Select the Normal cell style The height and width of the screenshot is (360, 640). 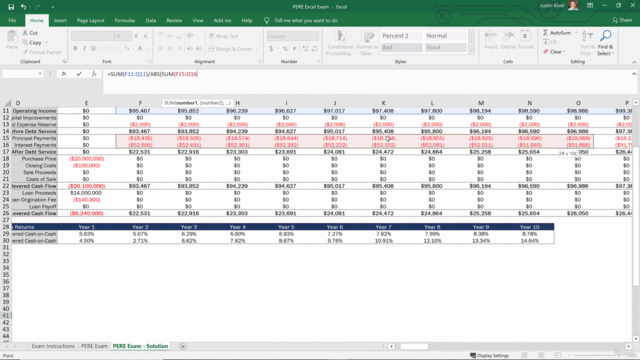pyautogui.click(x=445, y=36)
